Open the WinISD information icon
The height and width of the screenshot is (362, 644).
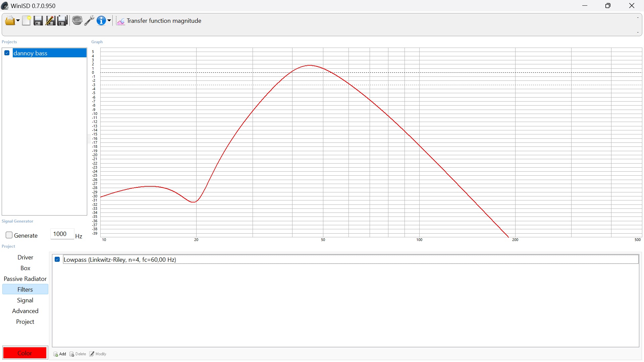coord(102,20)
